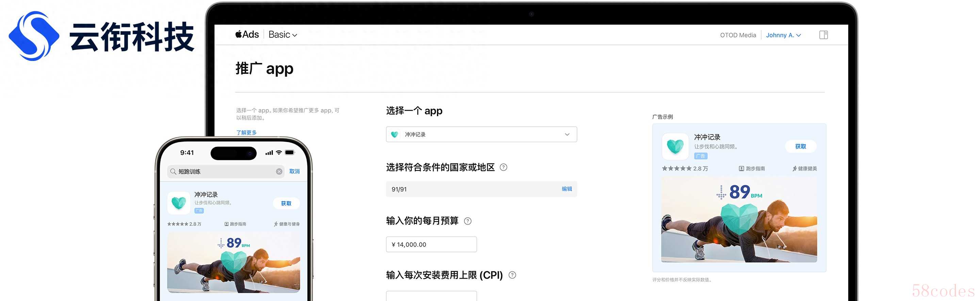Click cellular signal icon on iPhone
This screenshot has height=301, width=980.
269,153
